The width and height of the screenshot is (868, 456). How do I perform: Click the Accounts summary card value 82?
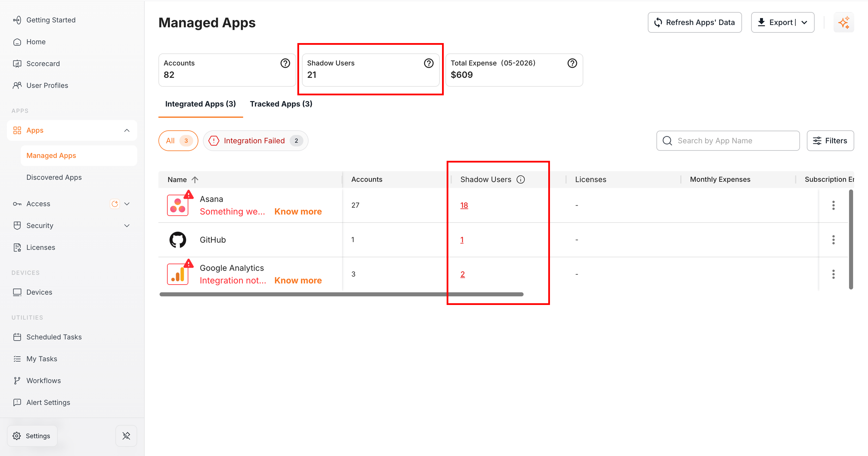tap(169, 75)
